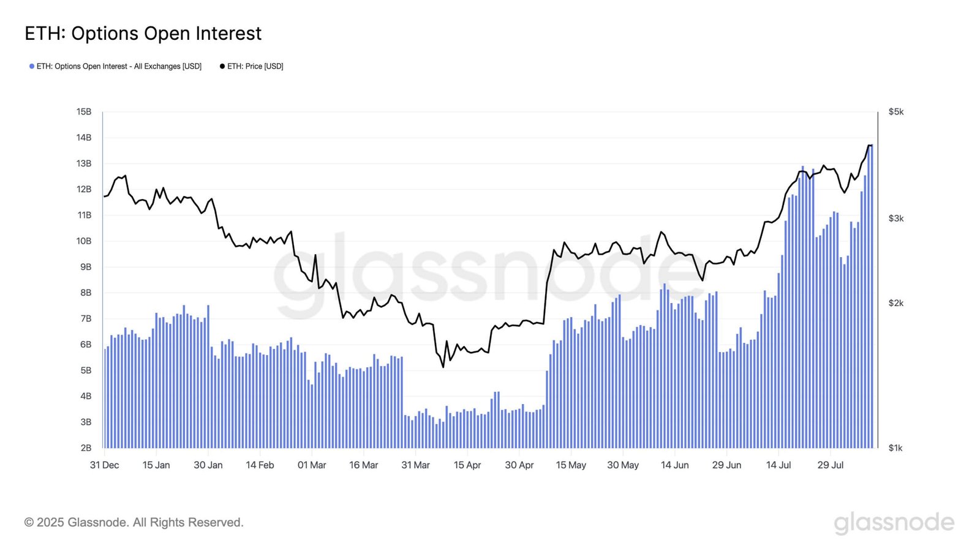Click the Glassnode copyright notice text
This screenshot has height=551, width=980.
pos(134,522)
